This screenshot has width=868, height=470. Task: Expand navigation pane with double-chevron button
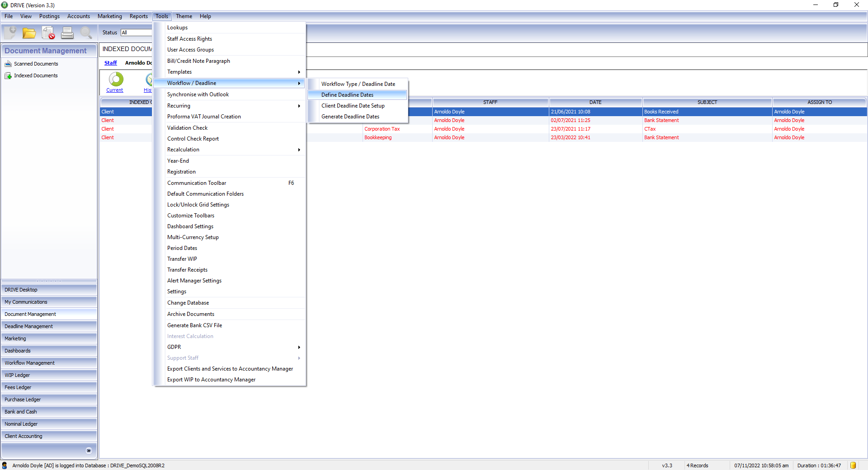coord(89,451)
